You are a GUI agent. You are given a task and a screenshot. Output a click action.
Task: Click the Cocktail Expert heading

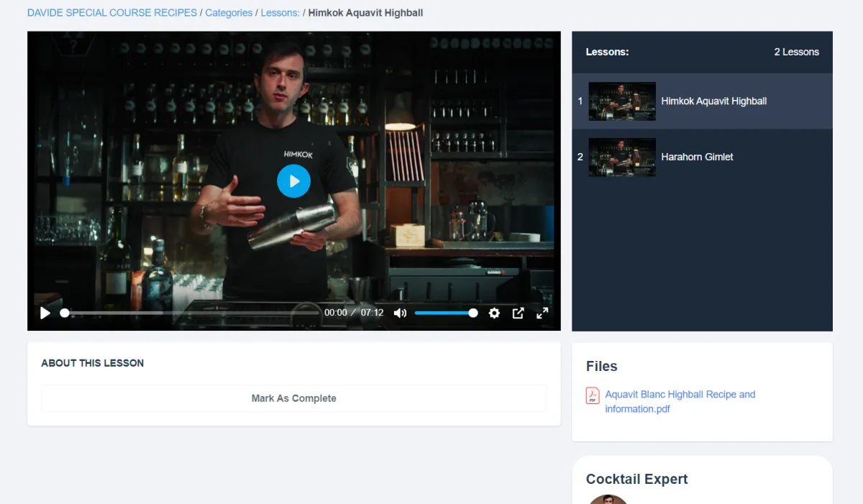coord(636,479)
